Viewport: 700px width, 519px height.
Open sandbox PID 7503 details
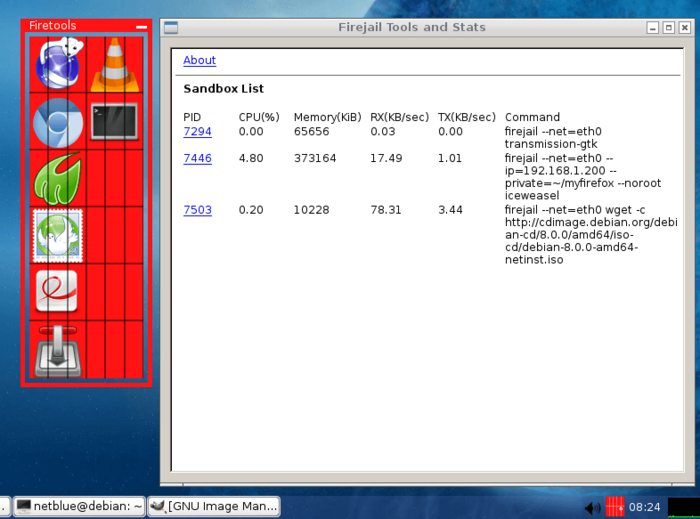pyautogui.click(x=197, y=210)
